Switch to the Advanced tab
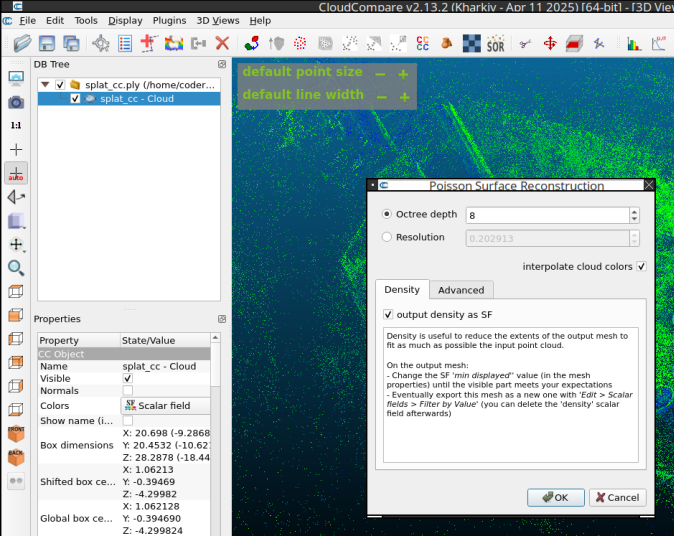 460,290
